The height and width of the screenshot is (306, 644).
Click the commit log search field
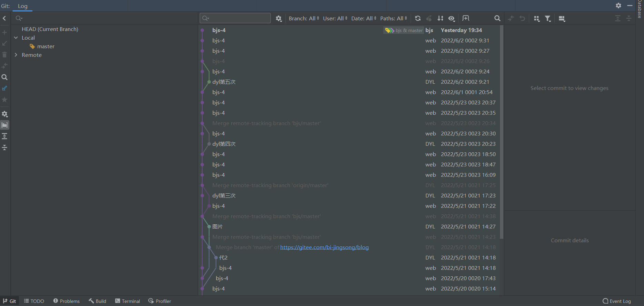235,18
